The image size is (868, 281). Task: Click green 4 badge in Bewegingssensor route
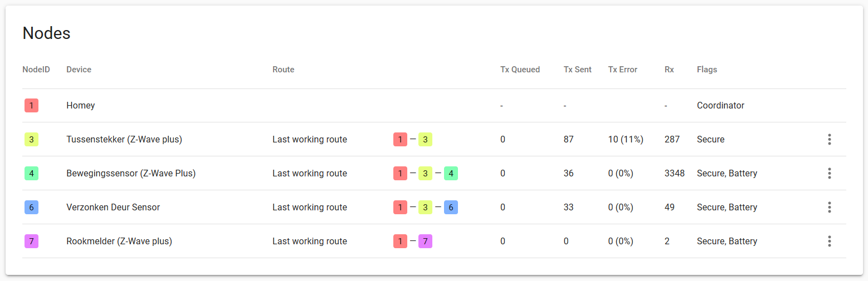point(451,174)
